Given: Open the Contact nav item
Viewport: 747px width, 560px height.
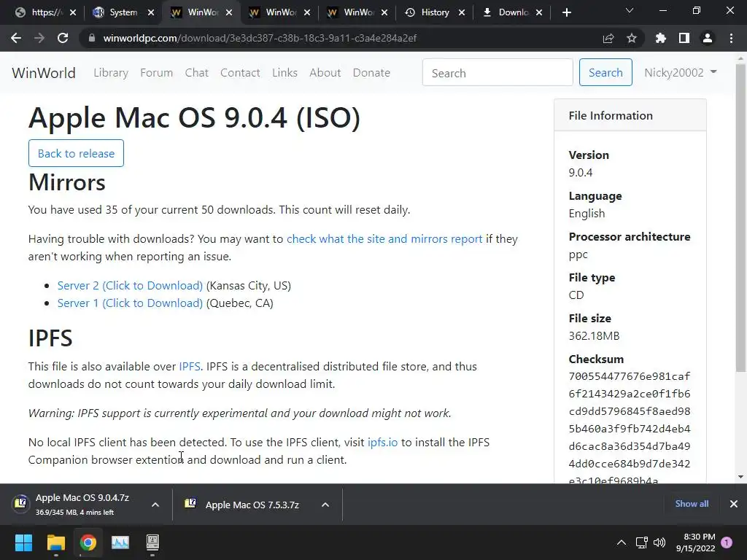Looking at the screenshot, I should click(240, 72).
